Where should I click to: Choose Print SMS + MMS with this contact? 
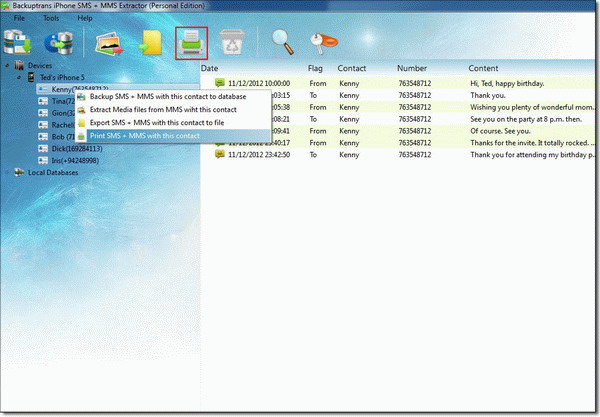(173, 136)
